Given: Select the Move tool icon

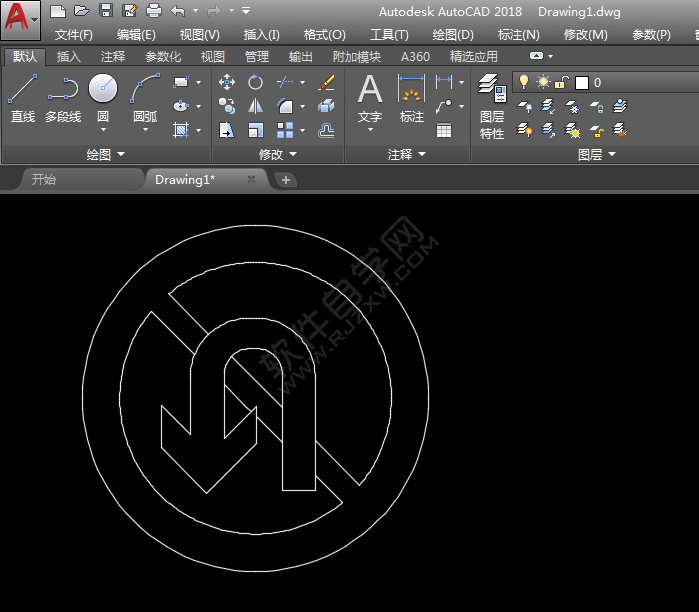Looking at the screenshot, I should coord(227,82).
